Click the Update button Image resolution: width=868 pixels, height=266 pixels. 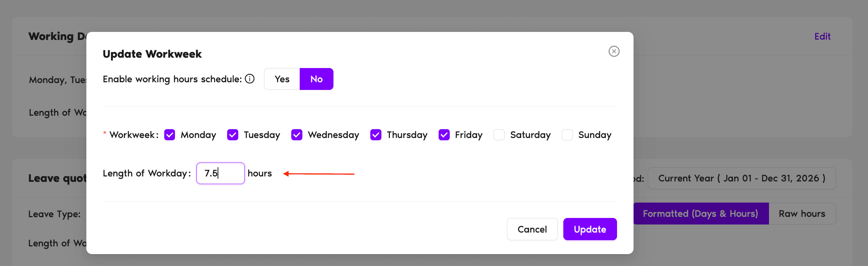point(590,229)
